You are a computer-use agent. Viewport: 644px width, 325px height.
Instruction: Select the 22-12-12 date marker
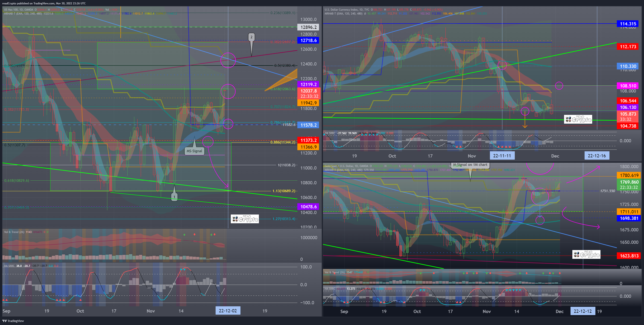[x=583, y=311]
